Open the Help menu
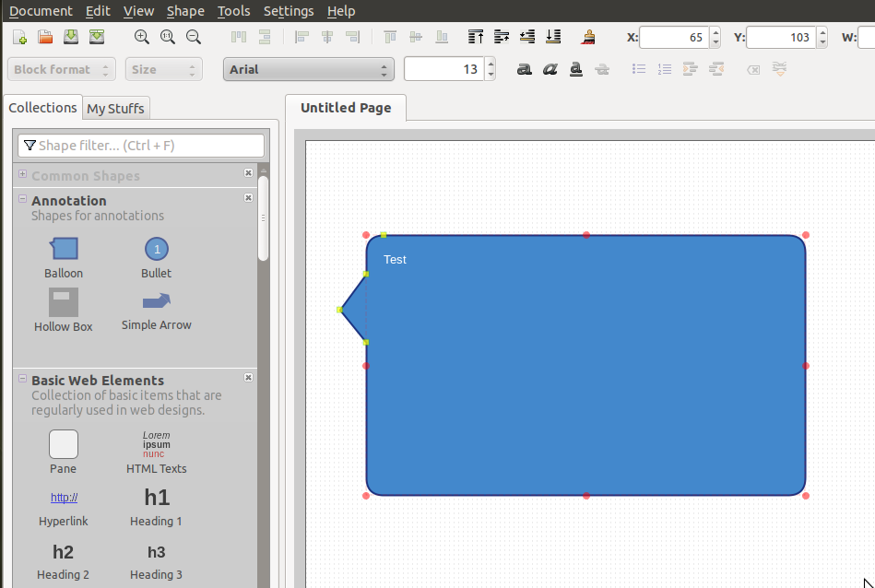Screen dimensions: 875x588 click(341, 11)
